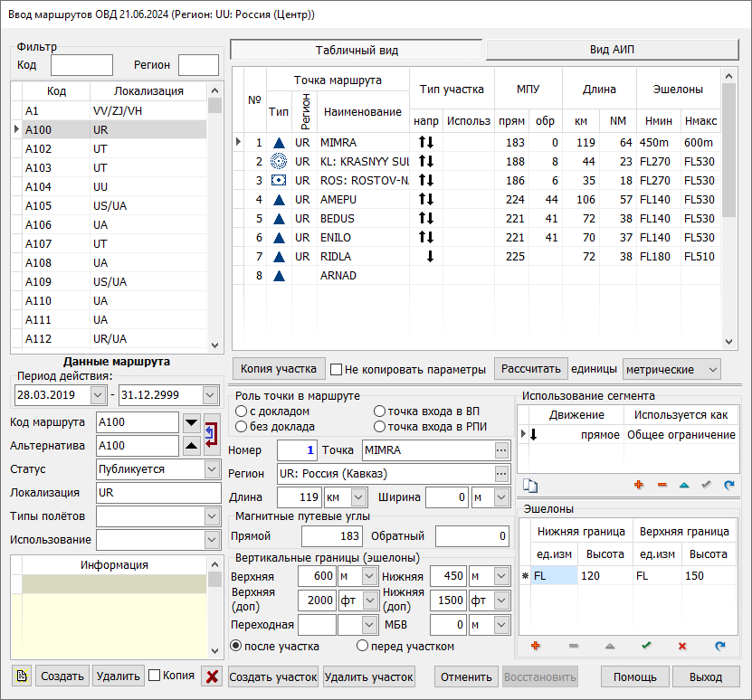This screenshot has height=700, width=752.
Task: Click the Рассчитать button
Action: point(531,369)
